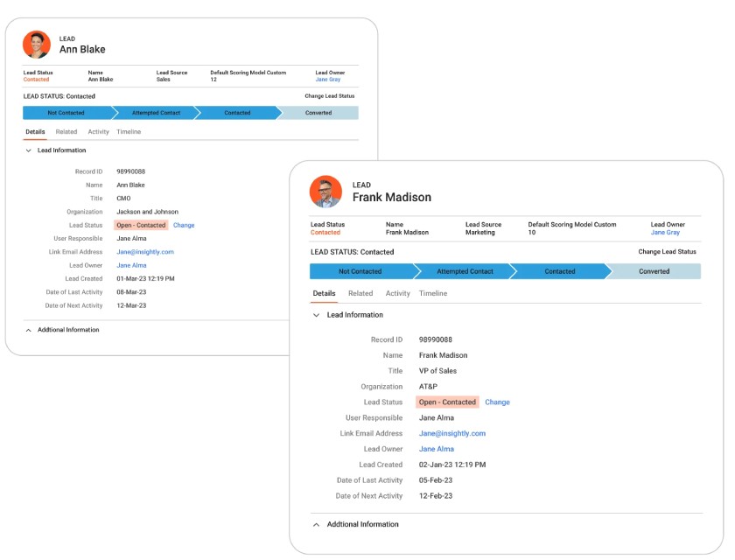The image size is (735, 560).
Task: Open Jane Gray lead owner in Frank Madison header
Action: tap(665, 233)
